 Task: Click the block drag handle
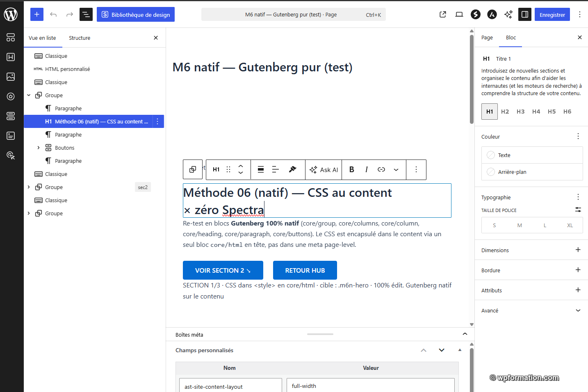[228, 169]
